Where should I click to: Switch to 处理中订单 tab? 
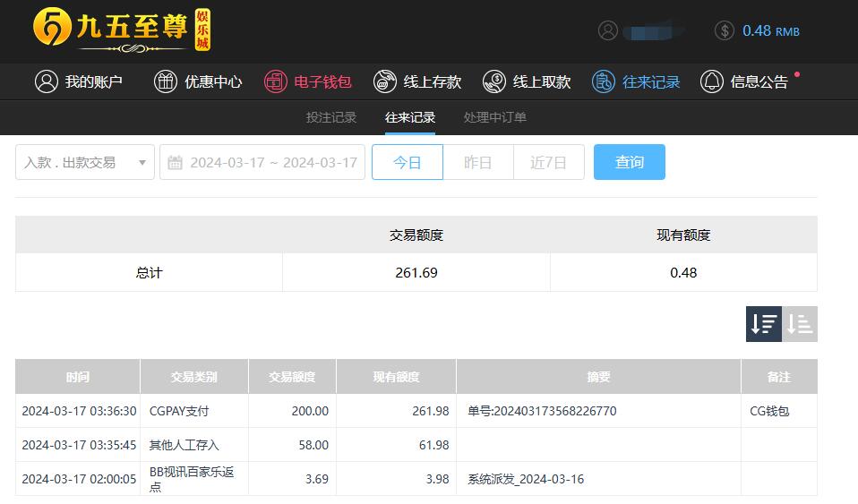pos(494,117)
